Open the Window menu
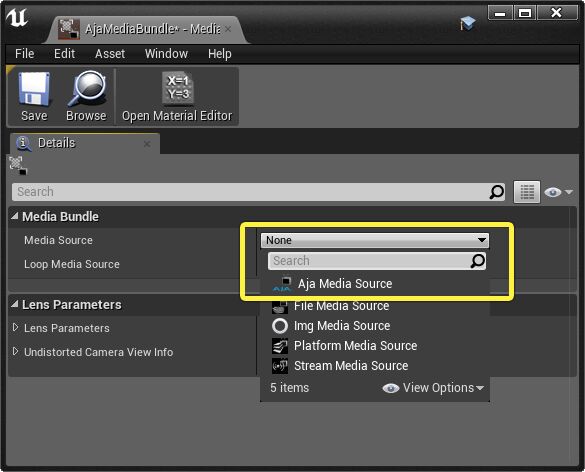Image resolution: width=585 pixels, height=472 pixels. (x=166, y=54)
